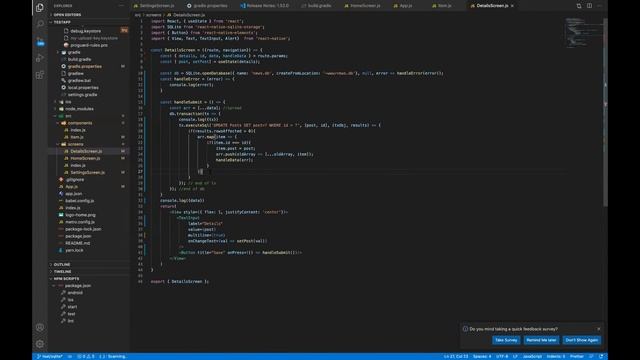Image resolution: width=640 pixels, height=360 pixels.
Task: Open the Manage gear icon
Action: 40,344
